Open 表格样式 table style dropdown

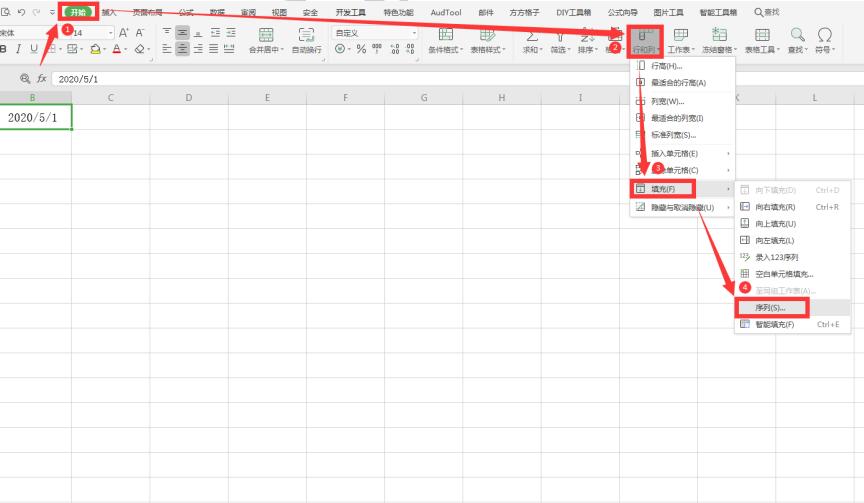coord(488,41)
